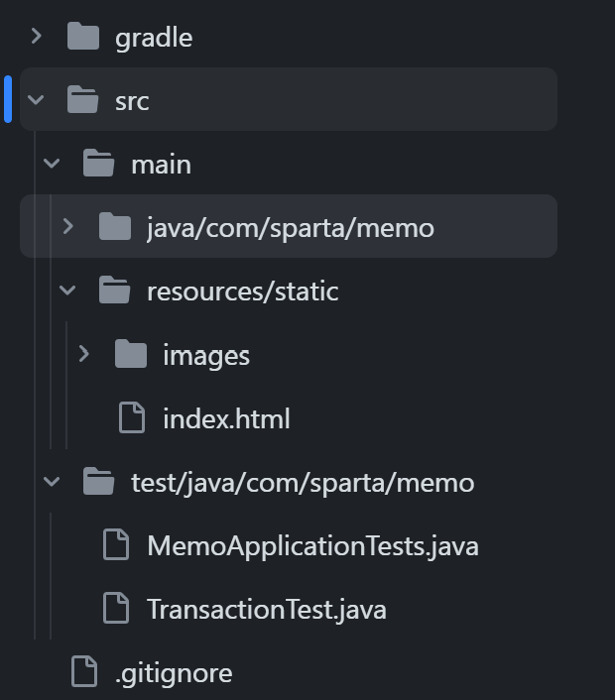Collapse the test/java/com/sparta/memo chevron

click(x=52, y=482)
